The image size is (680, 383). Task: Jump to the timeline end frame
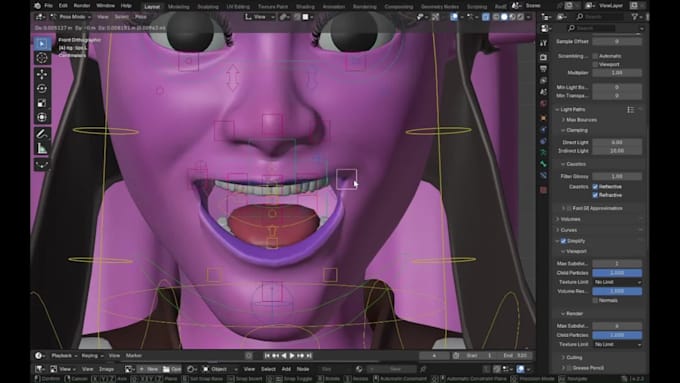pos(309,356)
